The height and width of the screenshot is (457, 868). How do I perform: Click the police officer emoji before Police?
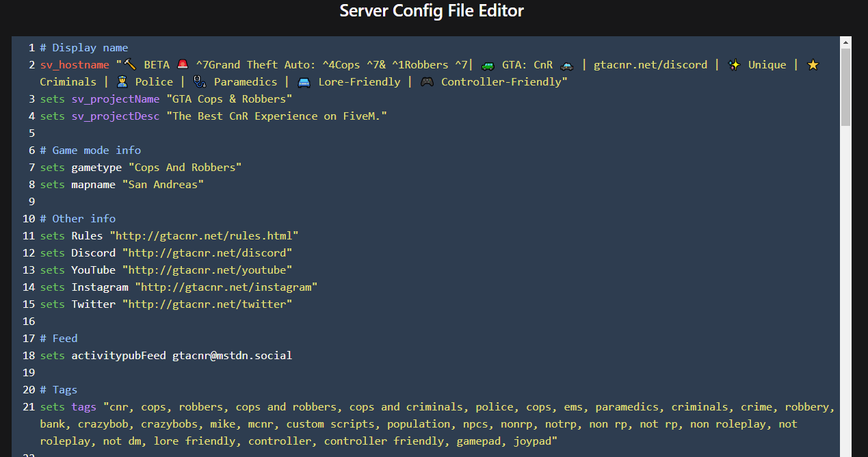122,82
